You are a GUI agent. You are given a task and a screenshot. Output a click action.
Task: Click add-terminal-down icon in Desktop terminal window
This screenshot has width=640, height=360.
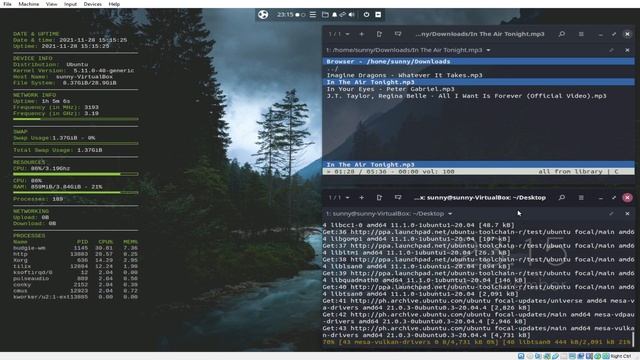pyautogui.click(x=398, y=198)
